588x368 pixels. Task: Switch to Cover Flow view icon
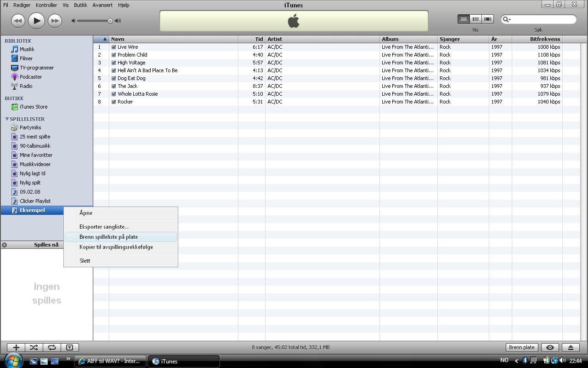tap(487, 19)
